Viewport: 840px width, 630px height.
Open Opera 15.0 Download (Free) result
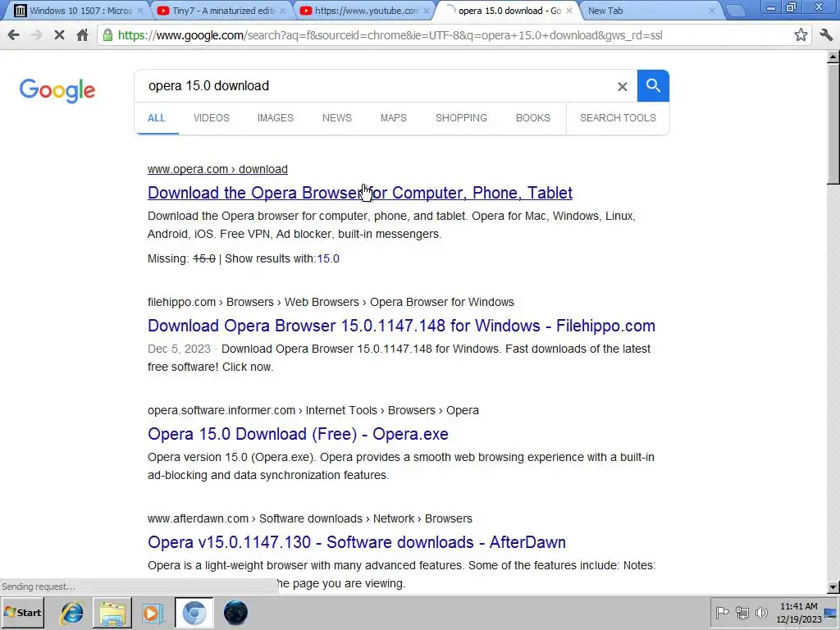click(298, 434)
